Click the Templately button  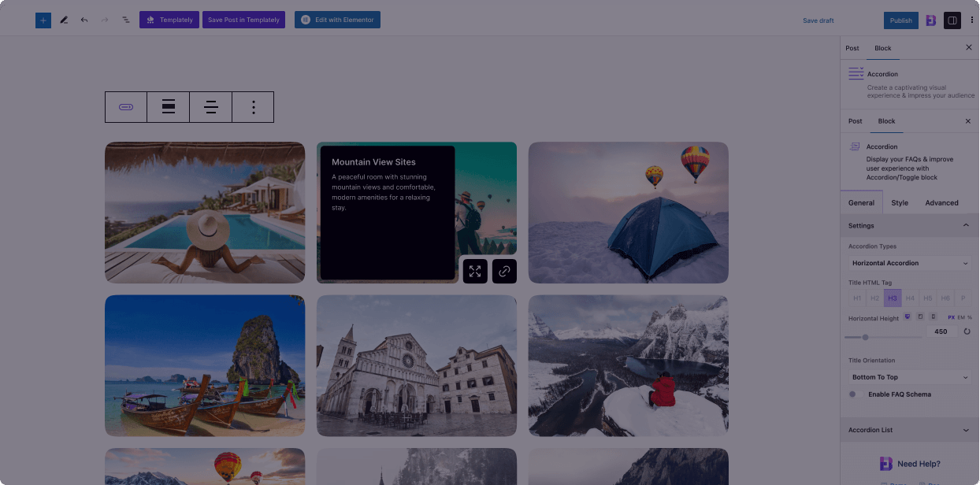[x=169, y=20]
